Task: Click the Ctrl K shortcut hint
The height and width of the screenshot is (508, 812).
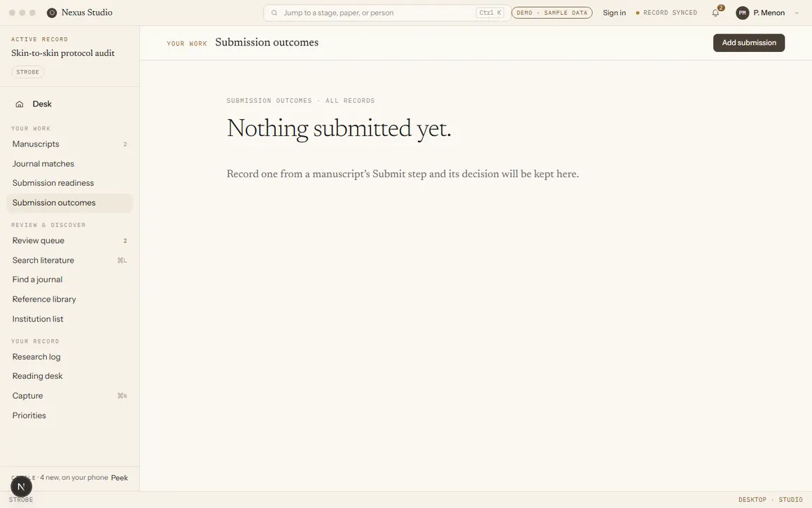Action: click(490, 13)
